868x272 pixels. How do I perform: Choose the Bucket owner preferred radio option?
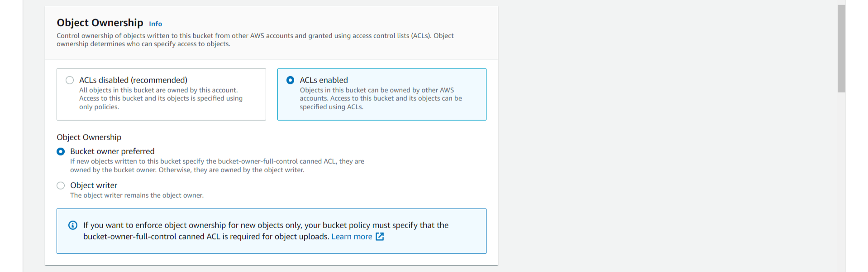61,151
